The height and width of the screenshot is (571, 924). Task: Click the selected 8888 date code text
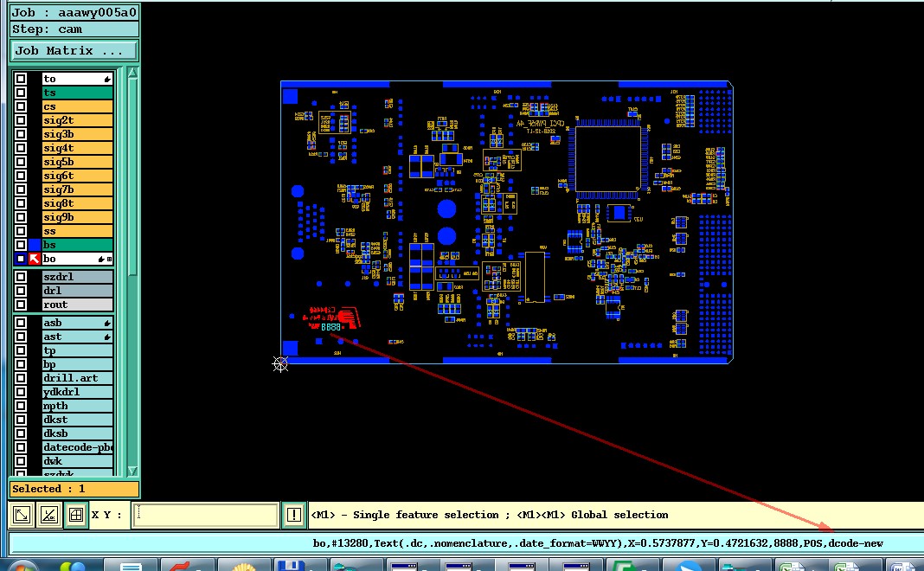[x=330, y=327]
